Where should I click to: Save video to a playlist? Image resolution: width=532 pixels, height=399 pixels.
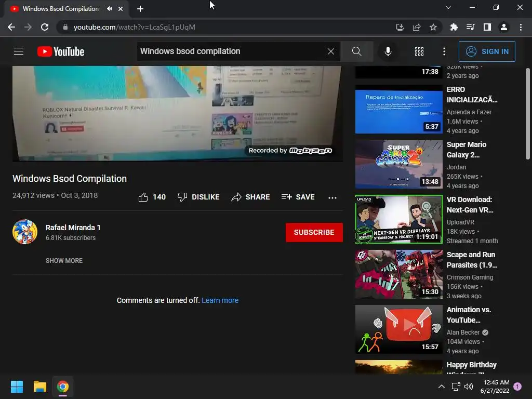(x=298, y=197)
